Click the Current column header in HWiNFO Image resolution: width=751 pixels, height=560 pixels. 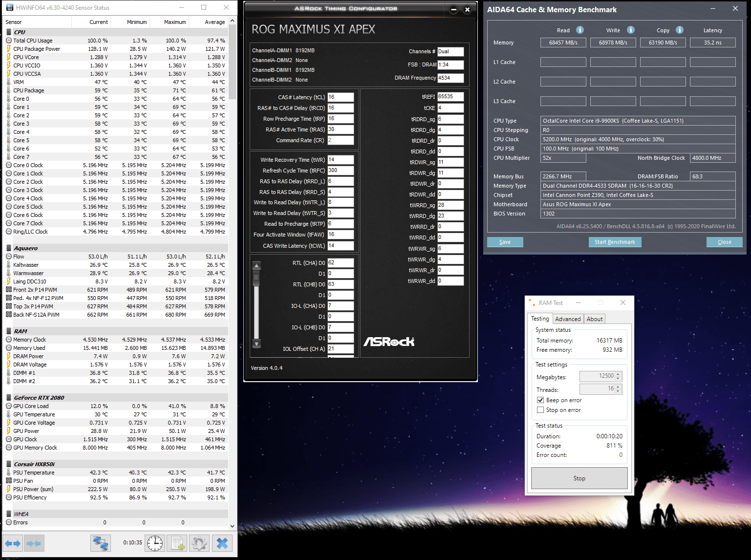pyautogui.click(x=91, y=22)
